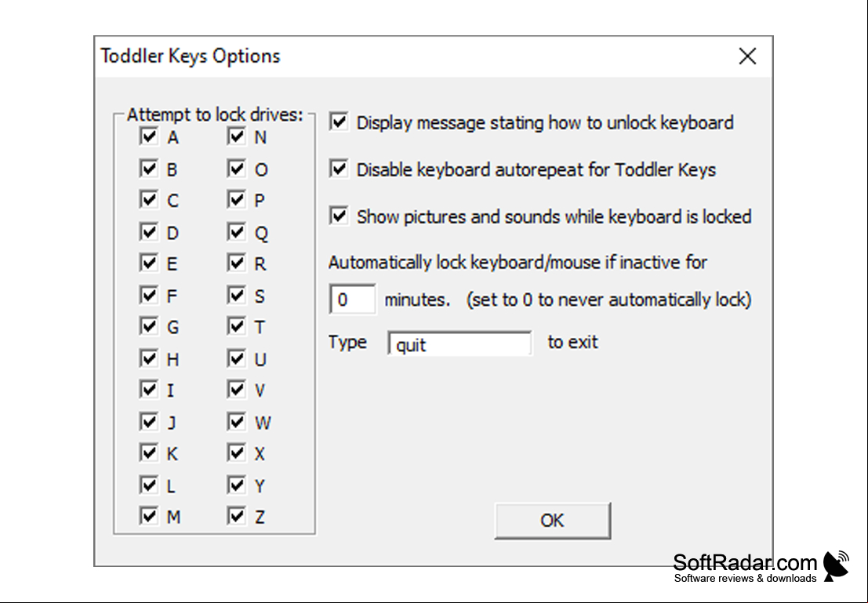This screenshot has height=603, width=868.
Task: Toggle drive B checkbox
Action: pos(149,169)
